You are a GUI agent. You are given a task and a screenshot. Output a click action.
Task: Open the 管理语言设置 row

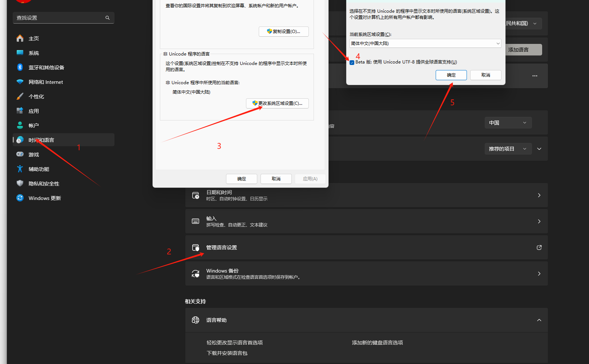(367, 248)
